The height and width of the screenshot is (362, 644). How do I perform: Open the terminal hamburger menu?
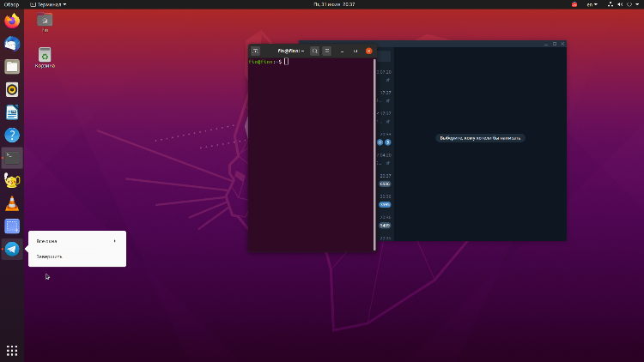(326, 51)
